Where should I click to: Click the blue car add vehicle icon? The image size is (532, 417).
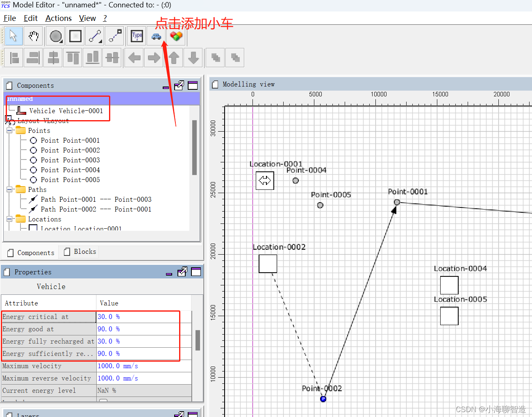click(x=156, y=36)
